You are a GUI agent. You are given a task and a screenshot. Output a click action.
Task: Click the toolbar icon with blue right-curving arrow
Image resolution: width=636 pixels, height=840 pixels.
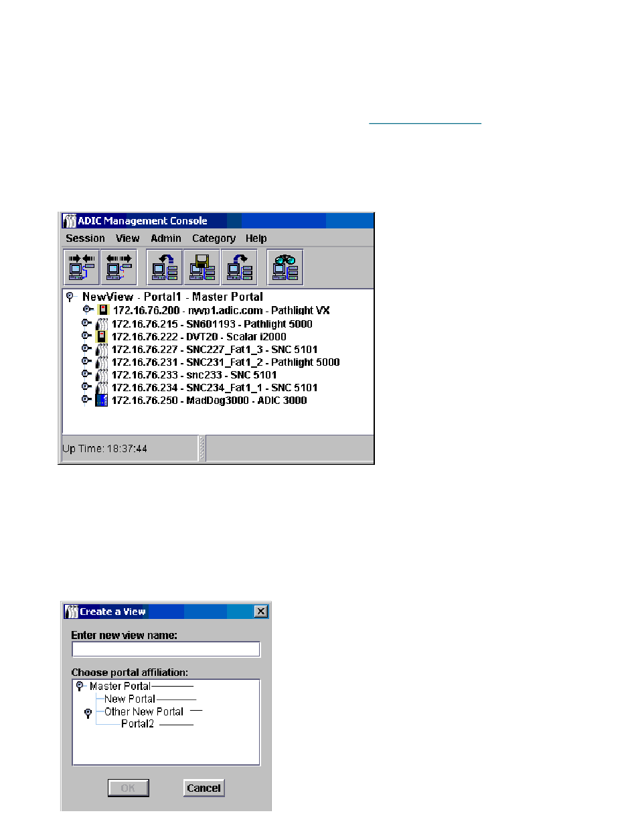239,268
